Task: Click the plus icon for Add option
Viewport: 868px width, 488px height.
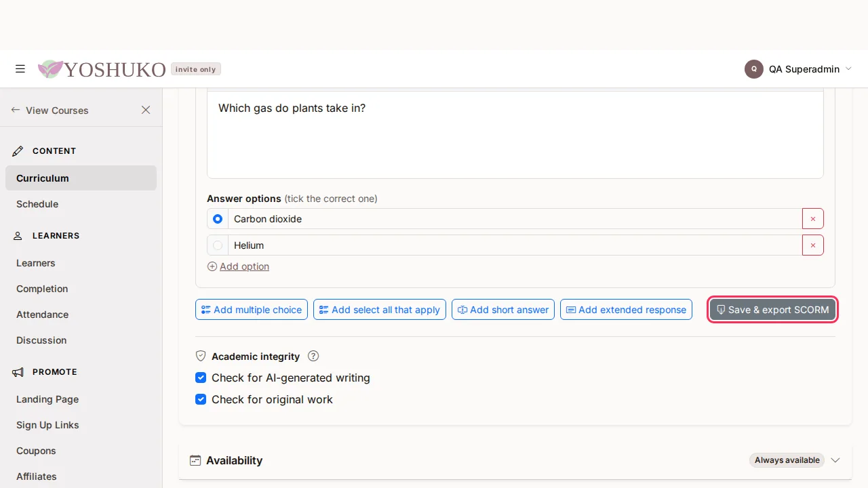Action: [x=212, y=266]
